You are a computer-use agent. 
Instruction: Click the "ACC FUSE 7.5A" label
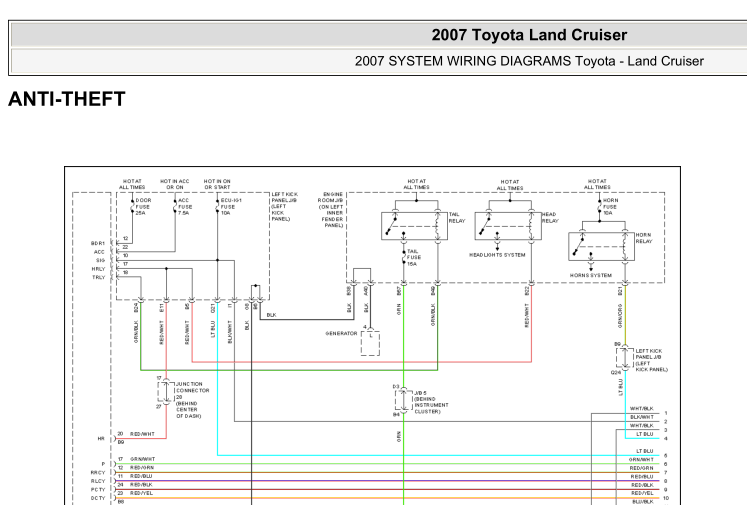tap(185, 207)
